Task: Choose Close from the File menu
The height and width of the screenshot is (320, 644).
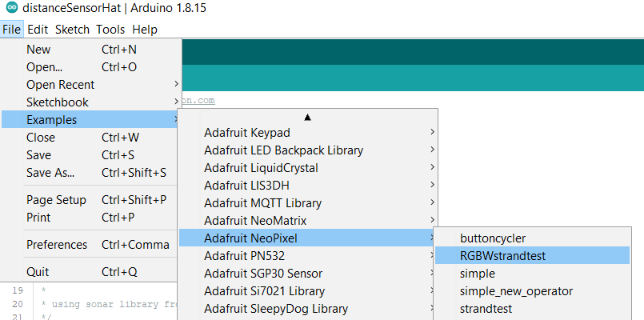Action: (90, 138)
